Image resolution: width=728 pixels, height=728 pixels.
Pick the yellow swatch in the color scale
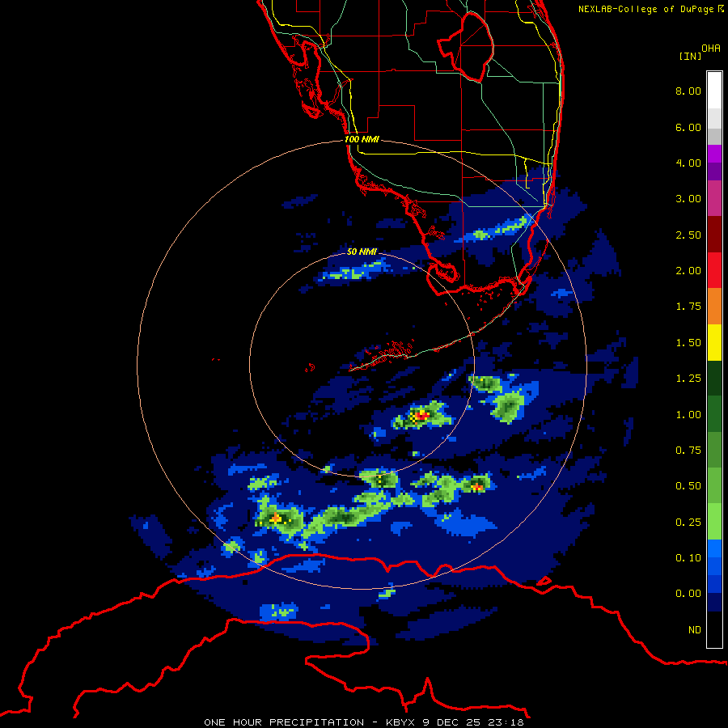pos(714,343)
